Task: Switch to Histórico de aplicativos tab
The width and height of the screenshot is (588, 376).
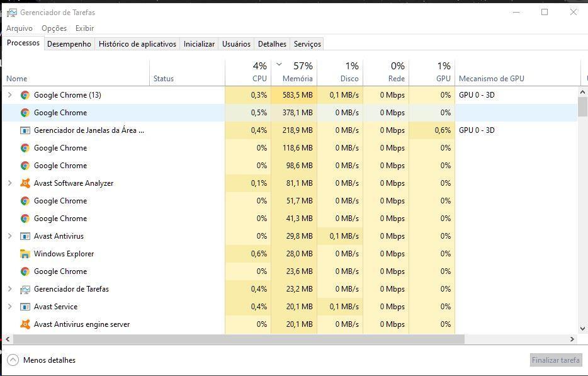Action: pos(137,44)
